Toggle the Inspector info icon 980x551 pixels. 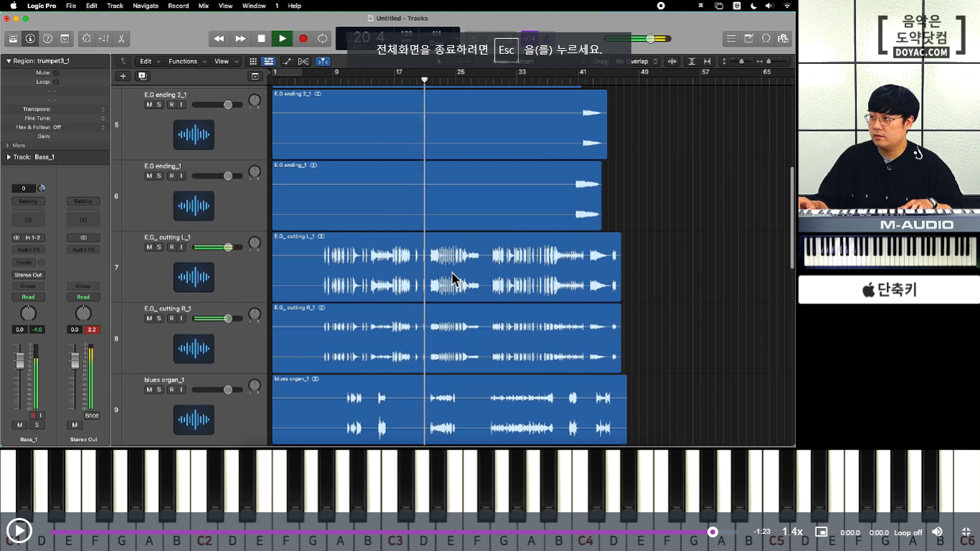(30, 39)
